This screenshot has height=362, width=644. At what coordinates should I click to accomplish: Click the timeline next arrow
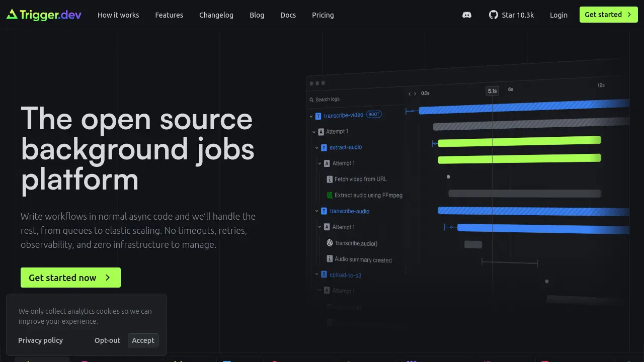415,94
